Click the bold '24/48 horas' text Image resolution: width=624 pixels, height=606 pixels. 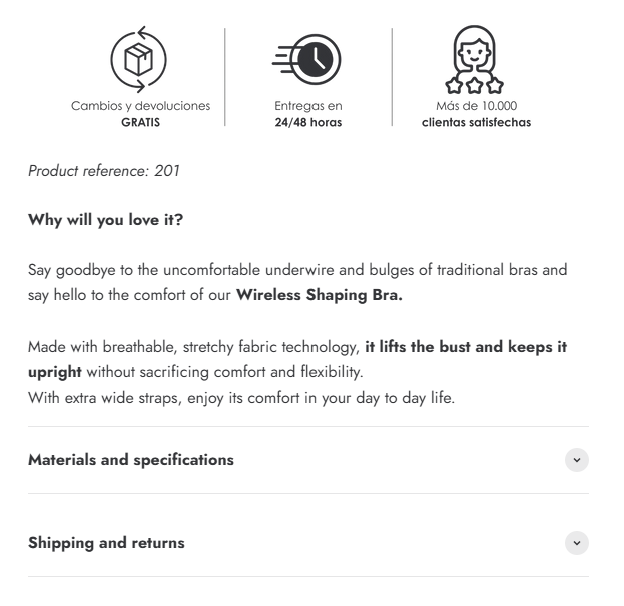coord(308,122)
